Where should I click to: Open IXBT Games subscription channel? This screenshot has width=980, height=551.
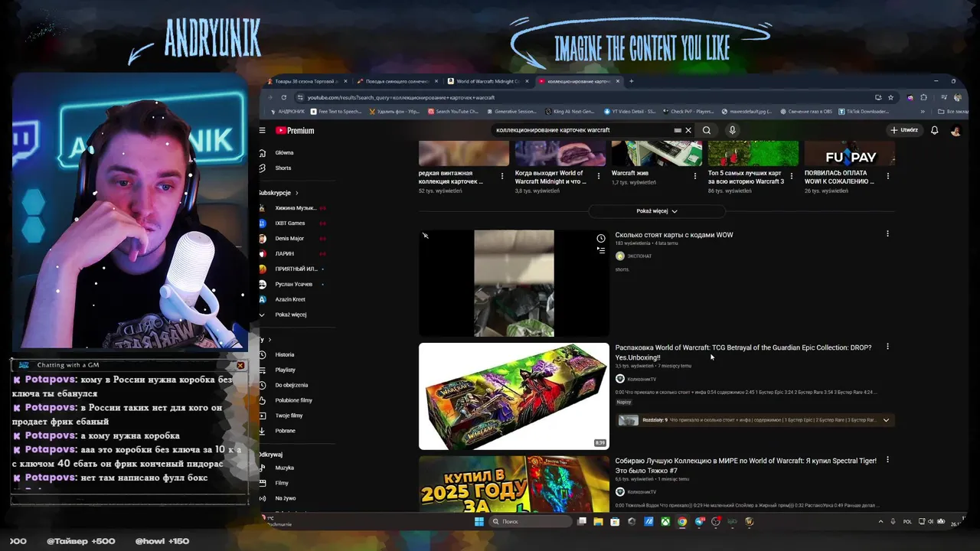tap(290, 223)
